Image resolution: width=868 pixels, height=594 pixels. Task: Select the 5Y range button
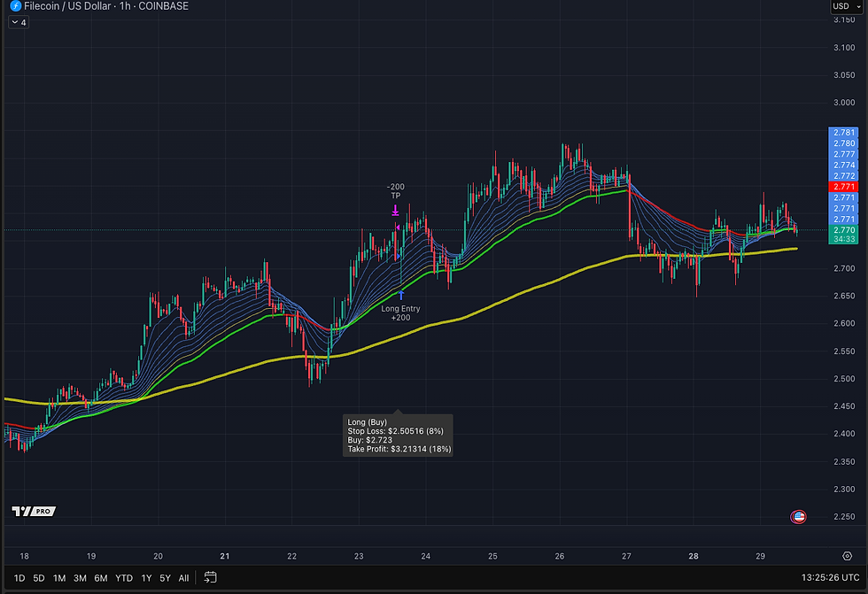pos(165,577)
